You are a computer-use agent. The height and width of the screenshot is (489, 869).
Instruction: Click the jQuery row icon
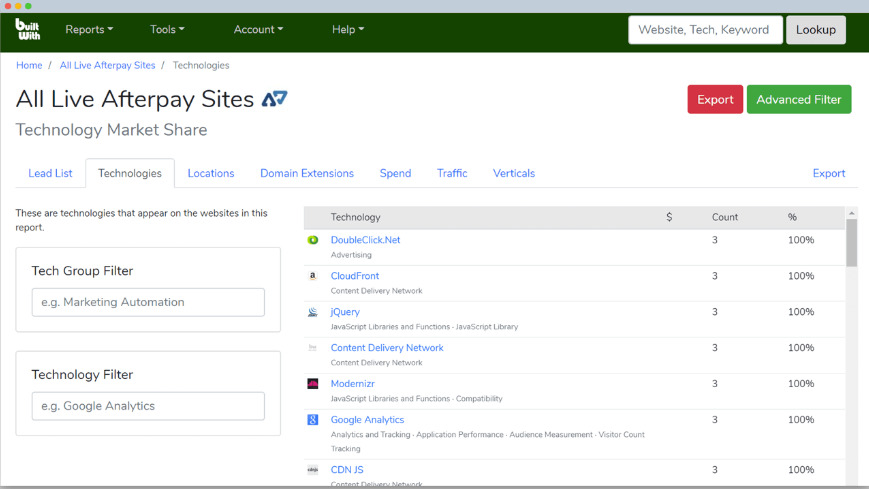click(x=313, y=312)
